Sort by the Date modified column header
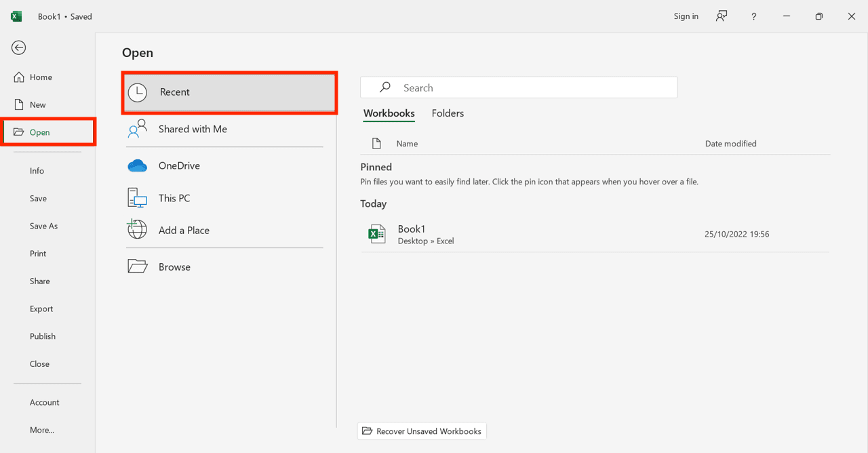This screenshot has height=453, width=868. tap(731, 144)
